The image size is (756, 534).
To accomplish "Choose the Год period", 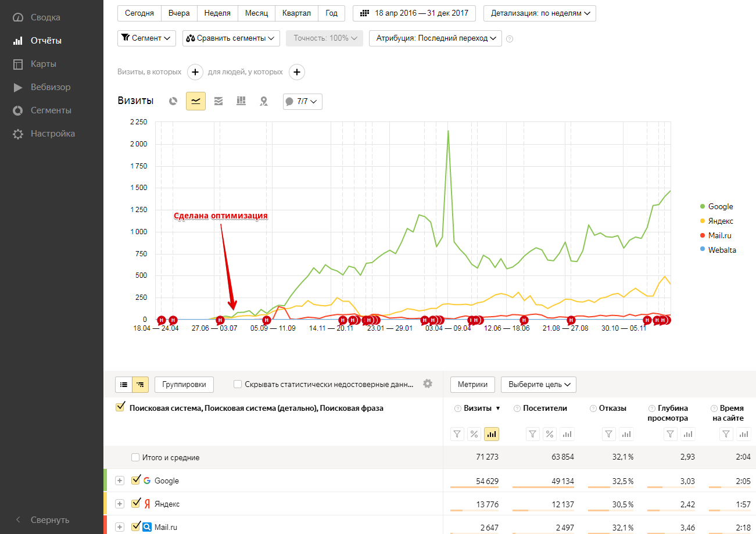I will coord(332,13).
